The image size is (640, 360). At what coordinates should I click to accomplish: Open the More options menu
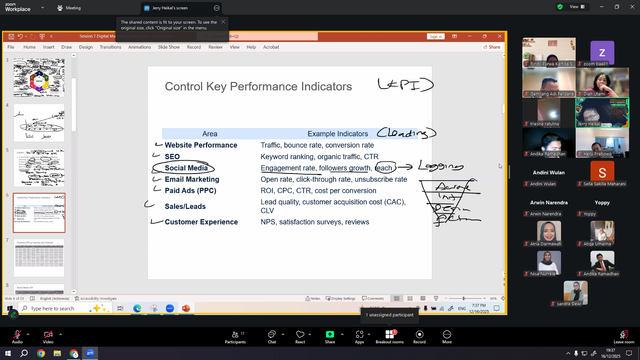coord(447,336)
